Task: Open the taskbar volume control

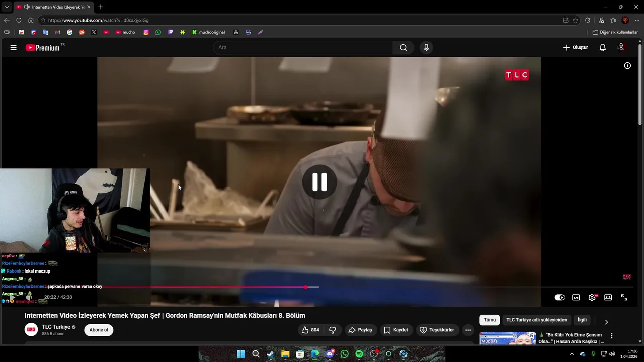Action: point(612,354)
